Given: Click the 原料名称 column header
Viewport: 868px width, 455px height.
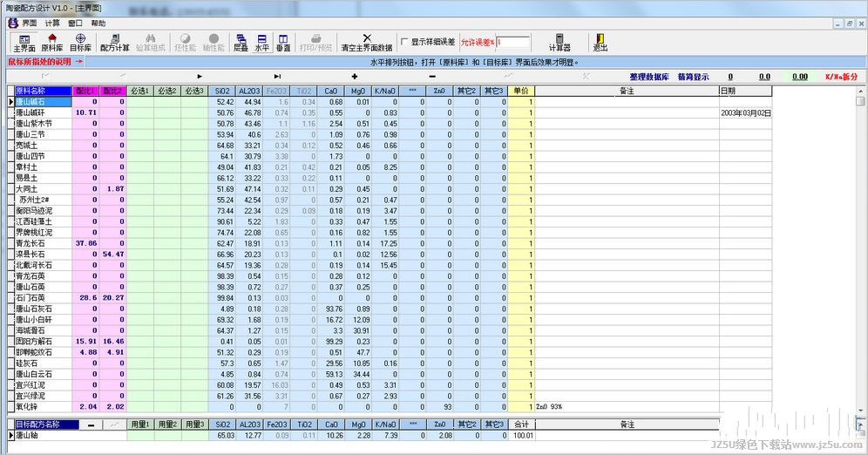Looking at the screenshot, I should (x=44, y=91).
